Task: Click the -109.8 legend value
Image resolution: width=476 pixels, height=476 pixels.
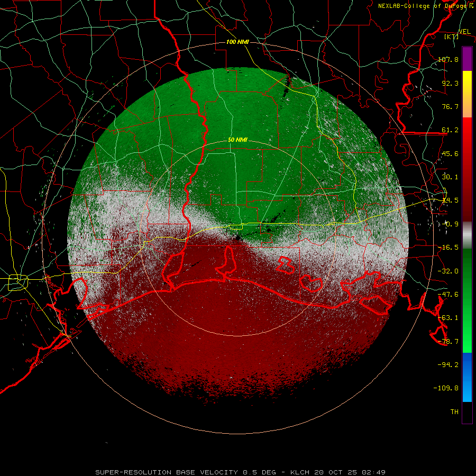Action: point(446,388)
